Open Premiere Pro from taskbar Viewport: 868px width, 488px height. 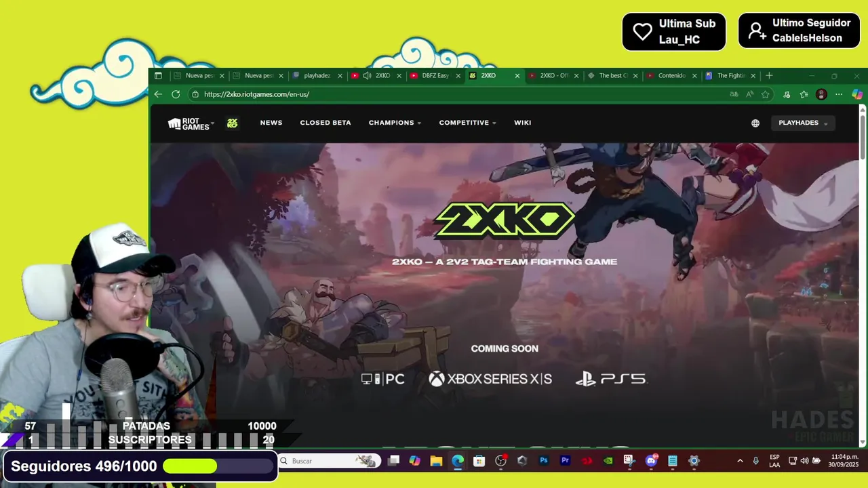pos(565,461)
